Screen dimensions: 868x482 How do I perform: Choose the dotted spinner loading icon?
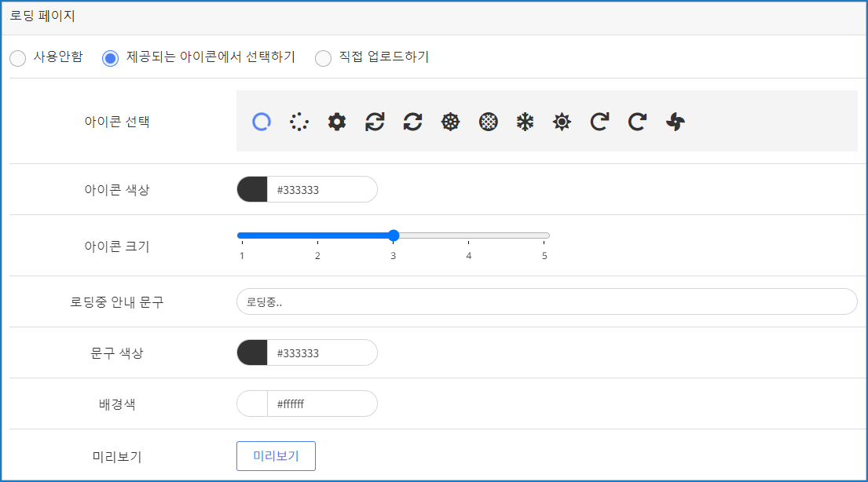click(299, 122)
